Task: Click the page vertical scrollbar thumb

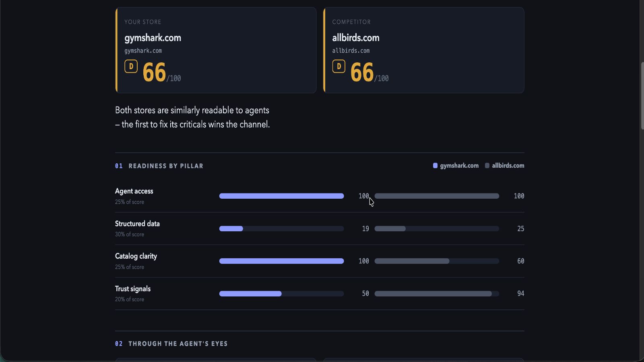Action: coord(642,96)
